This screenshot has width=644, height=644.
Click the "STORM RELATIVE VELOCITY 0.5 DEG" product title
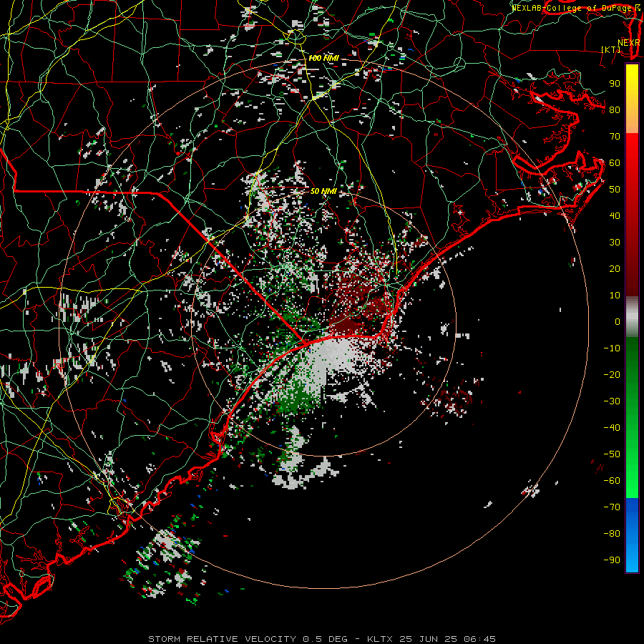[x=248, y=639]
